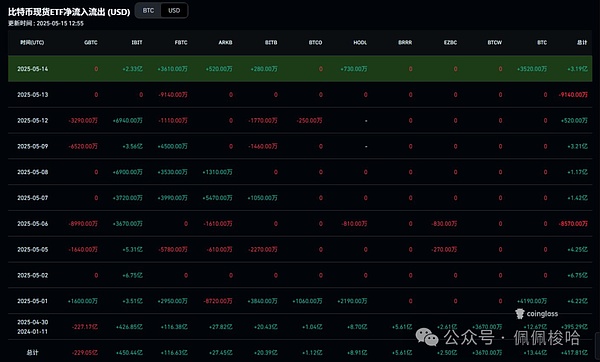
Task: Click the 2025-05-09 row date
Action: [33, 146]
